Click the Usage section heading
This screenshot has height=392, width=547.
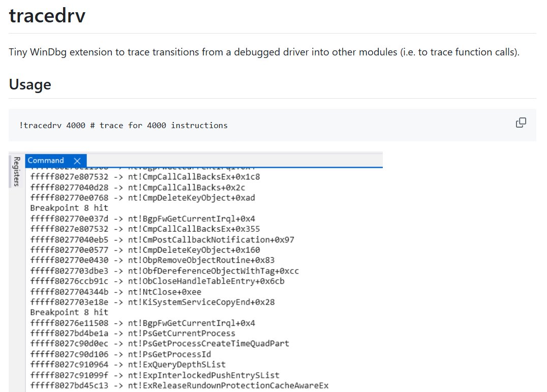(30, 84)
